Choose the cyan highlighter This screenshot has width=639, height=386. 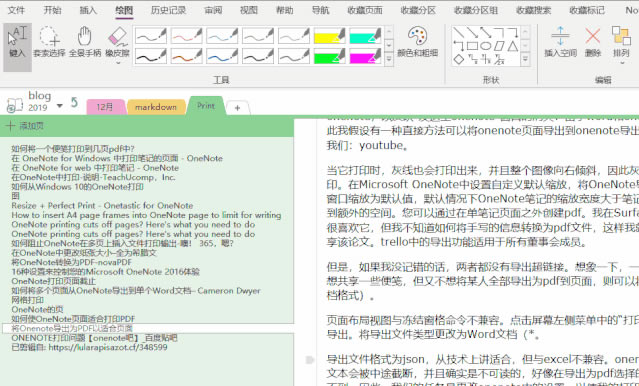366,36
